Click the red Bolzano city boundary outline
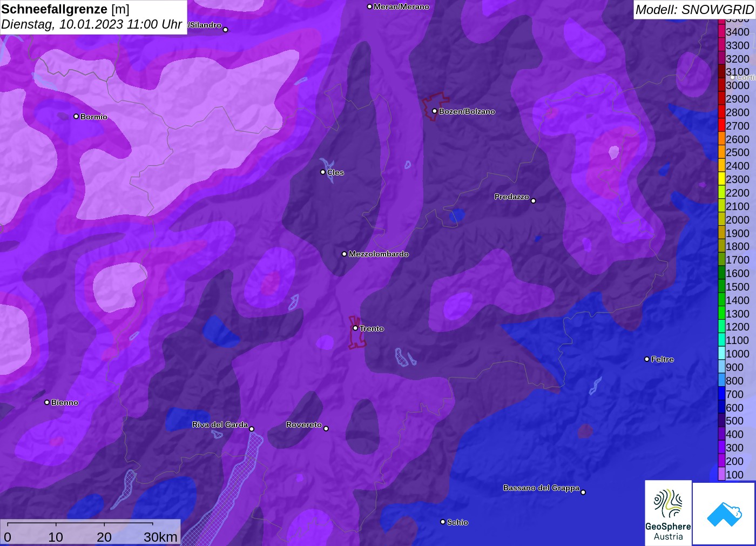Viewport: 756px width, 546px height. (435, 106)
